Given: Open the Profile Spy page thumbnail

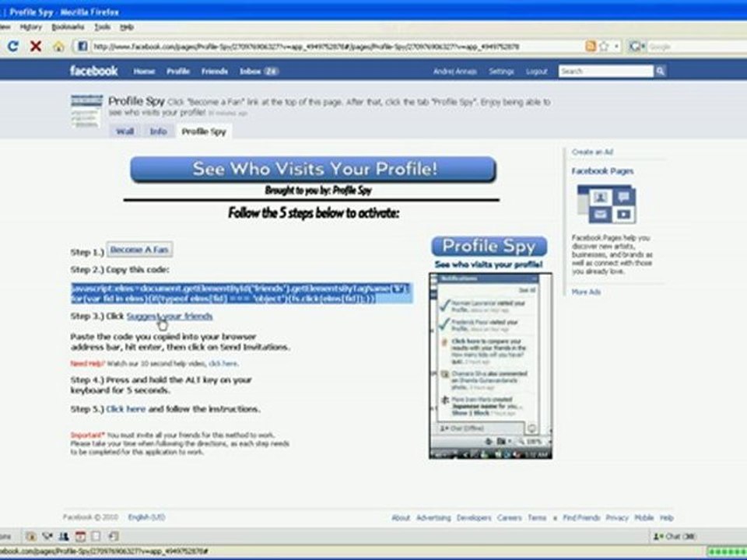Looking at the screenshot, I should pos(86,111).
